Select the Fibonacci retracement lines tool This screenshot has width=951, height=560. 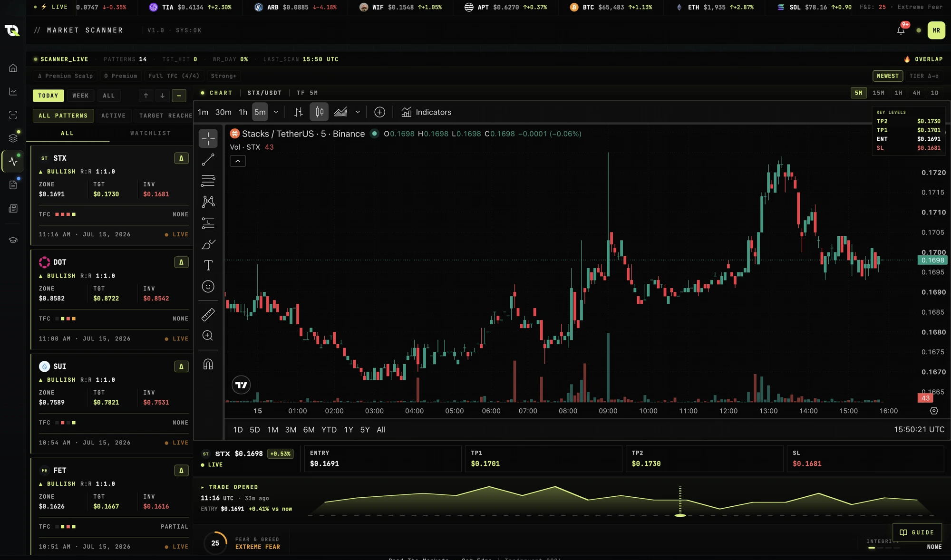[x=208, y=181]
